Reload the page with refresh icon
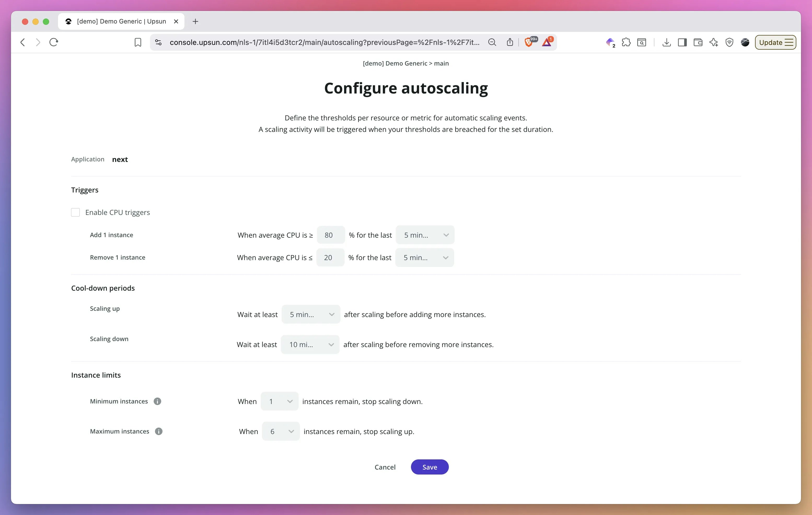Image resolution: width=812 pixels, height=515 pixels. pos(54,42)
